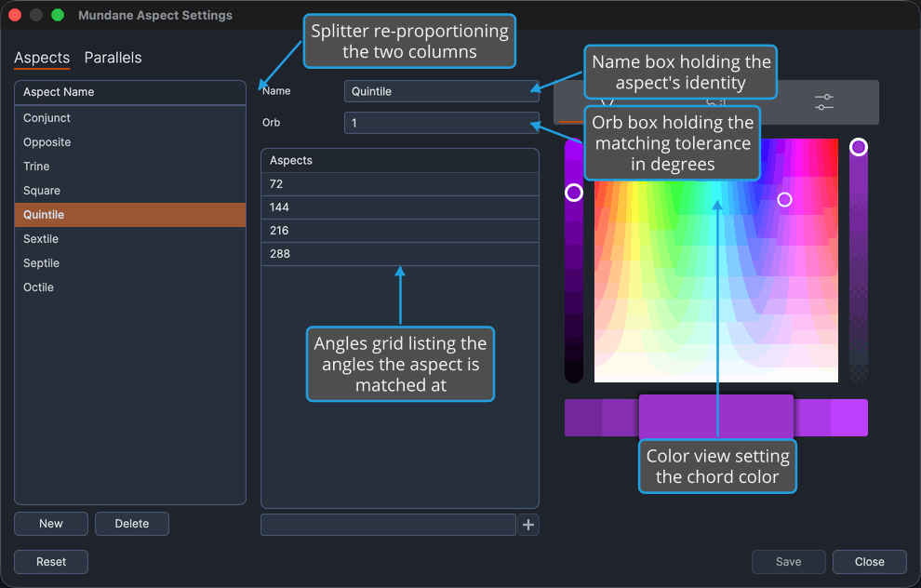Click the current color center swatch

click(x=716, y=417)
